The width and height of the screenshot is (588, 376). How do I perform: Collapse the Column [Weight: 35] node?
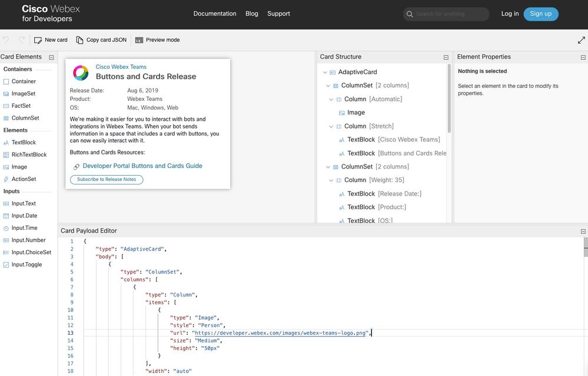click(331, 180)
